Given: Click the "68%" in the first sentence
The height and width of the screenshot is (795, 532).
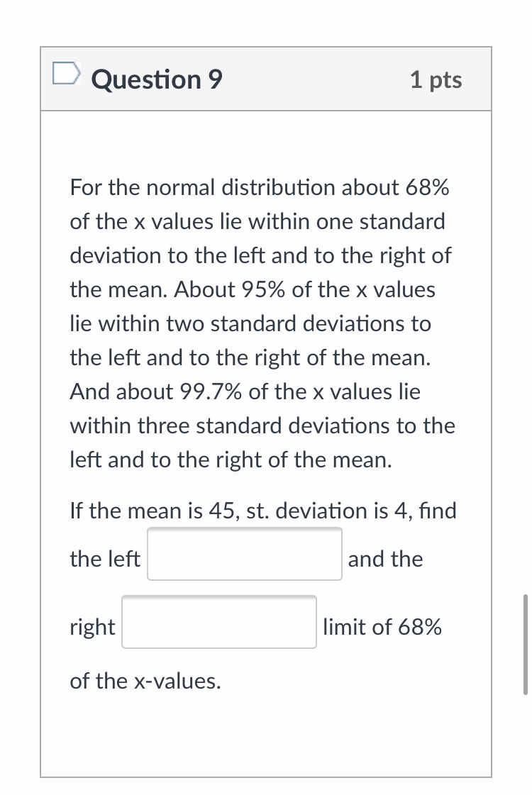Looking at the screenshot, I should 428,188.
